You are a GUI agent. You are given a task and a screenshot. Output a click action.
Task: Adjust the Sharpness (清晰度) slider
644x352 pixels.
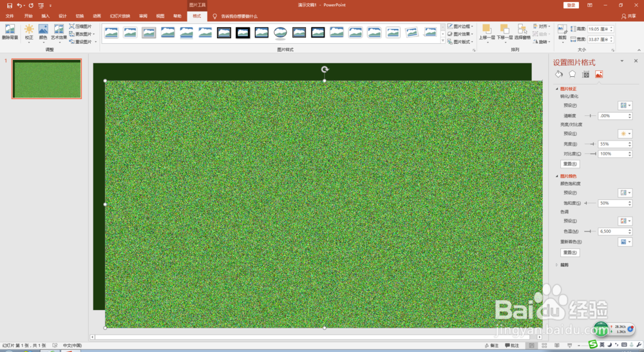pyautogui.click(x=590, y=116)
